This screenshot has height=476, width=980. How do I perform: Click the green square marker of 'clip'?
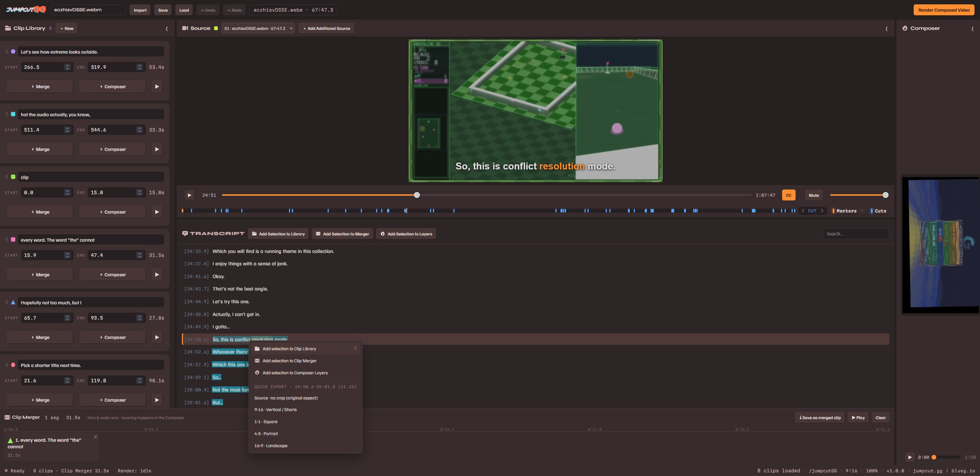(x=13, y=177)
